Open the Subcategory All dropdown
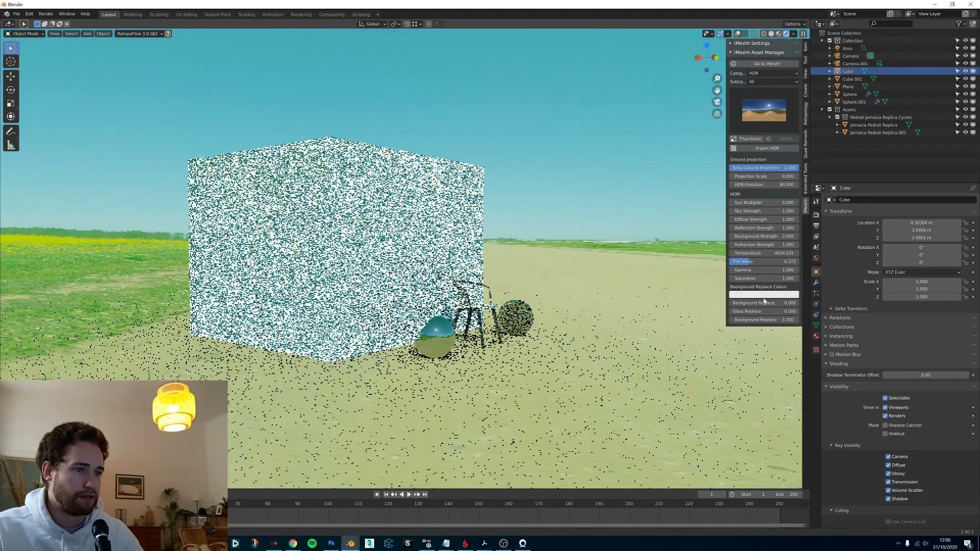This screenshot has width=980, height=551. click(773, 82)
